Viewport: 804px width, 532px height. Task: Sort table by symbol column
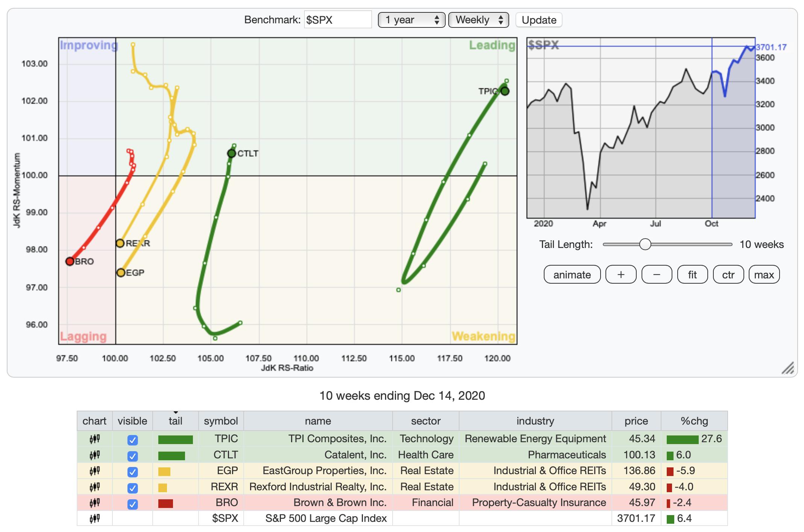[x=221, y=421]
